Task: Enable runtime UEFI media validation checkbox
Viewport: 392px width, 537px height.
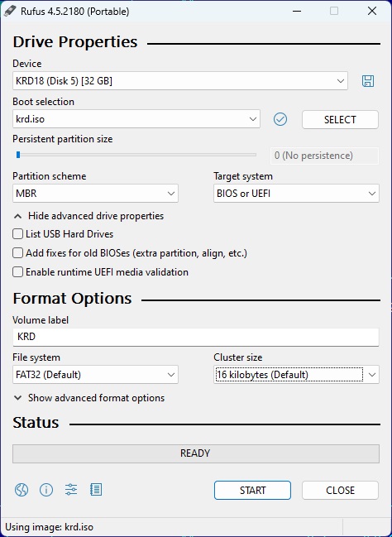Action: click(18, 272)
